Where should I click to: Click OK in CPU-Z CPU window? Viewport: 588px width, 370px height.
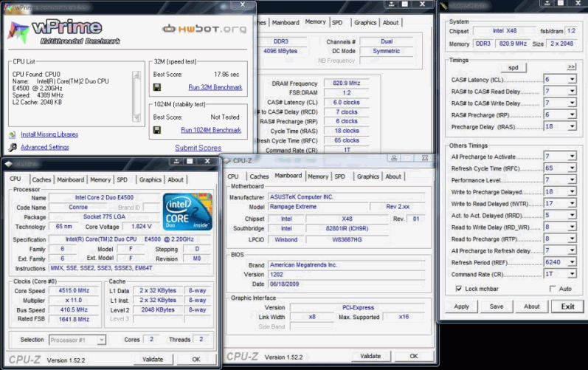coord(196,359)
